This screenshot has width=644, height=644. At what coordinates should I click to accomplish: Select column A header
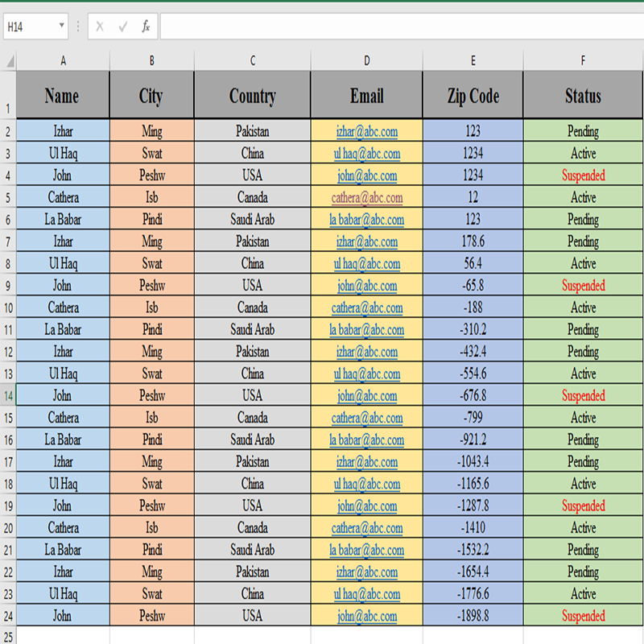63,60
